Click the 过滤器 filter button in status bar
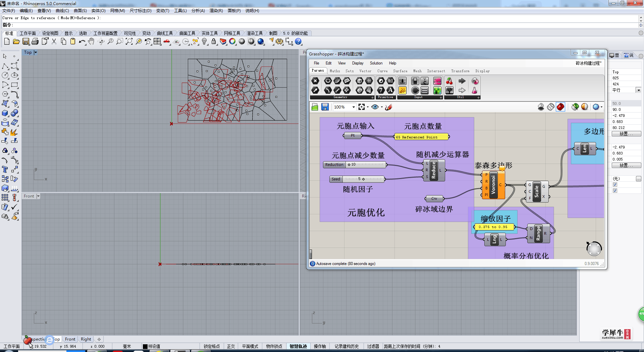The width and height of the screenshot is (644, 352). tap(373, 346)
